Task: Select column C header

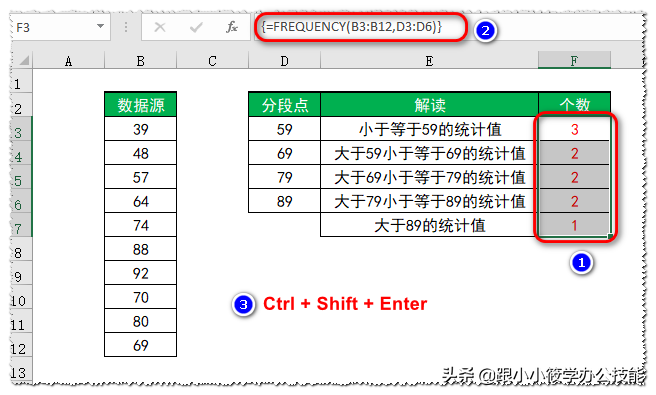Action: [x=213, y=61]
